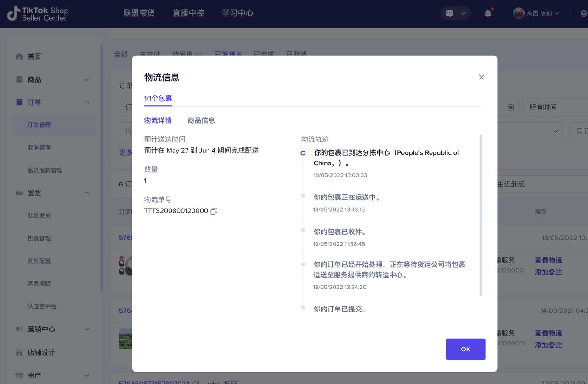Click the 首页 home icon in sidebar

tap(19, 56)
